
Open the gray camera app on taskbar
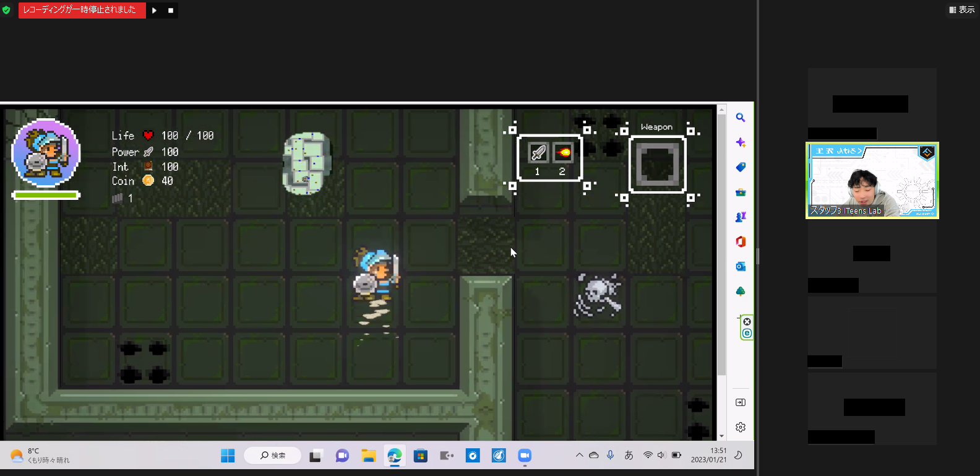[x=447, y=456]
